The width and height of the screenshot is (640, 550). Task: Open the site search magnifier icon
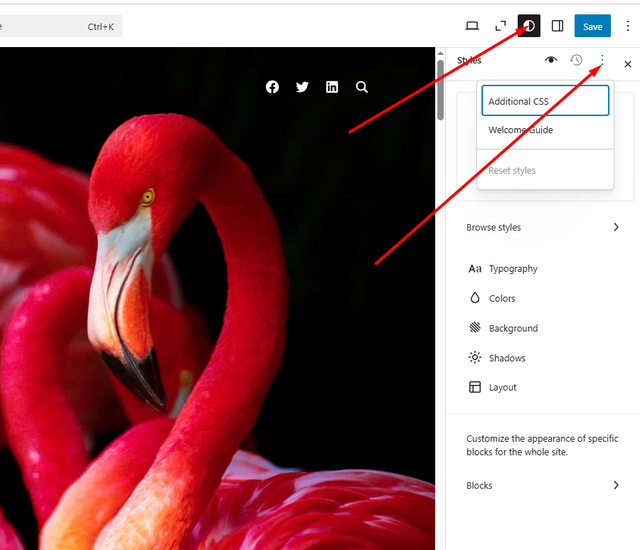362,87
